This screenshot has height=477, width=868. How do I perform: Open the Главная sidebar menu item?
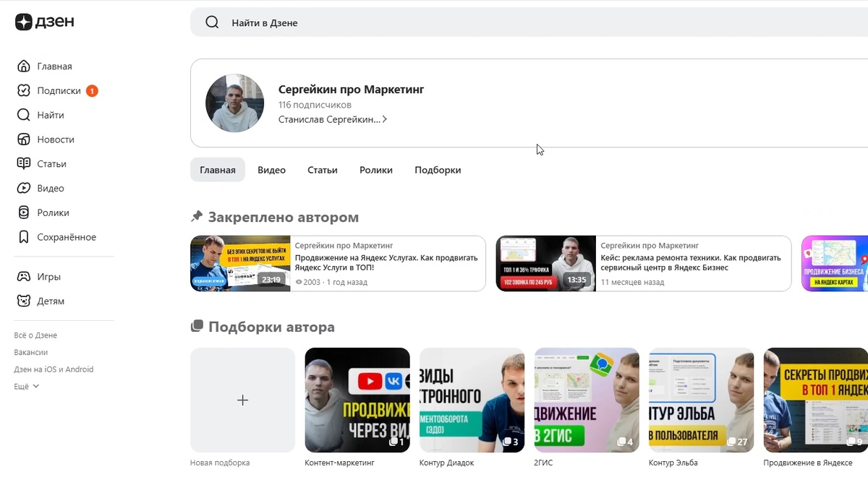pos(55,66)
